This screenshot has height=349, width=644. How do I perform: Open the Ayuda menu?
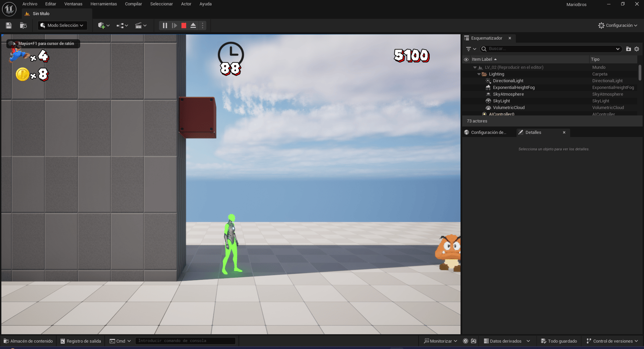205,4
